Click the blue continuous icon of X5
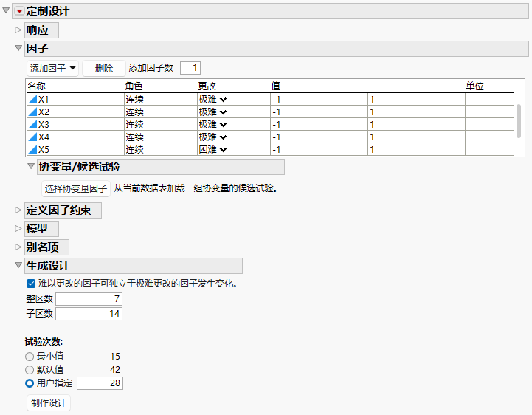 tap(32, 150)
